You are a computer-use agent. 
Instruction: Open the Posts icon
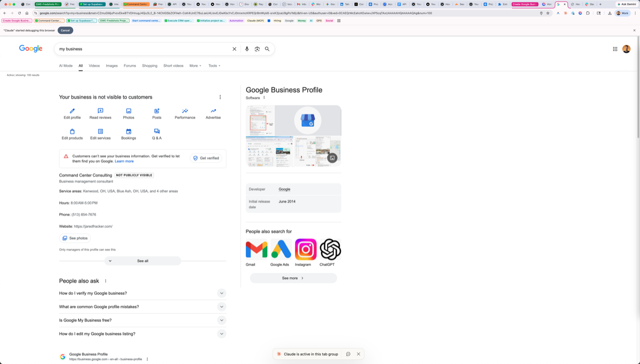point(157,110)
